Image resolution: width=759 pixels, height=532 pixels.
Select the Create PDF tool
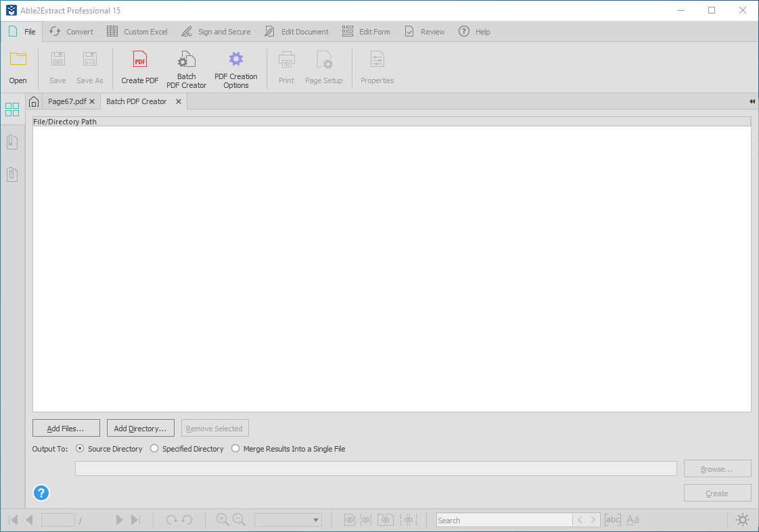click(139, 68)
